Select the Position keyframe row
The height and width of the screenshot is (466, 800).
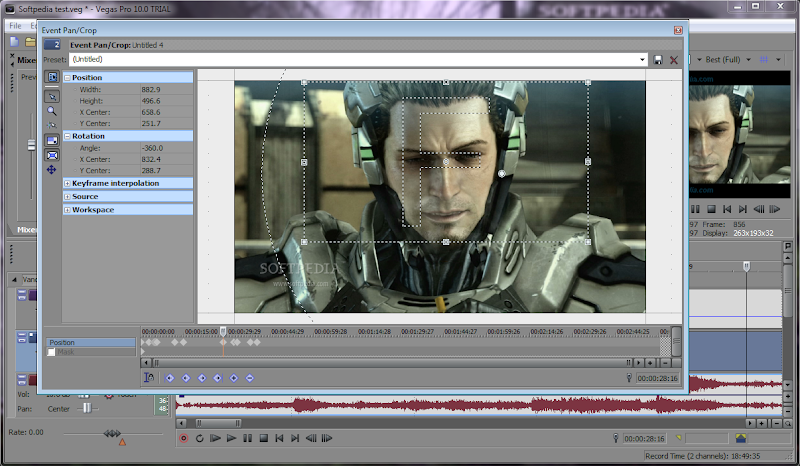91,342
